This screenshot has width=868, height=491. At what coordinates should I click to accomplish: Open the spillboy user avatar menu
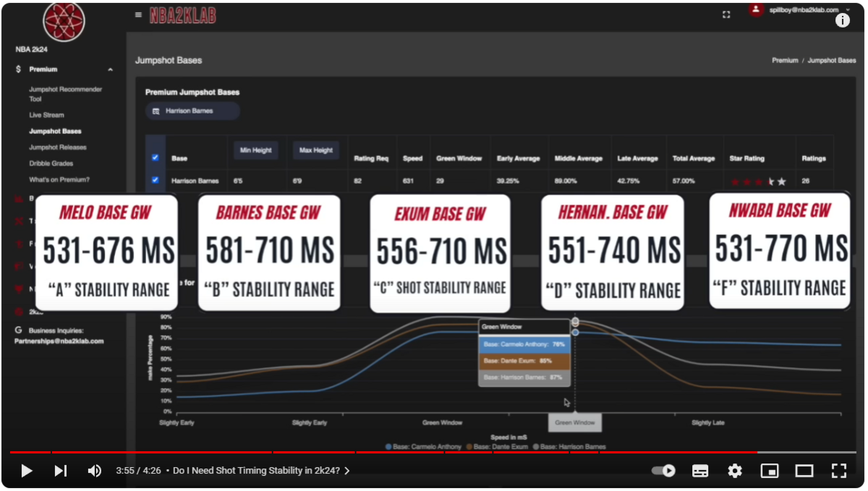[756, 10]
